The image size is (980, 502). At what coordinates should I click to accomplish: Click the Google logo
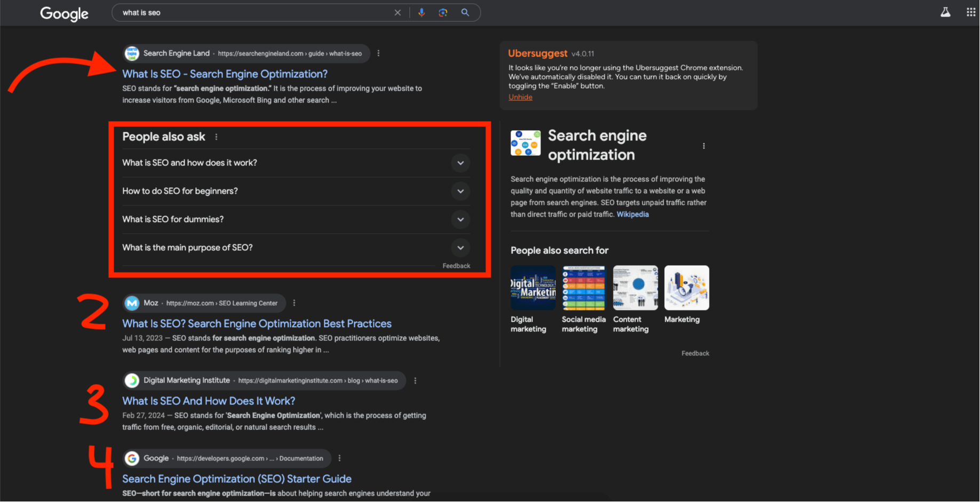64,13
